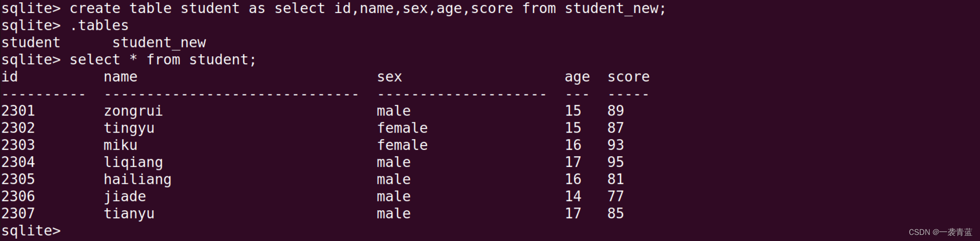Click the id 2307 cell

18,214
